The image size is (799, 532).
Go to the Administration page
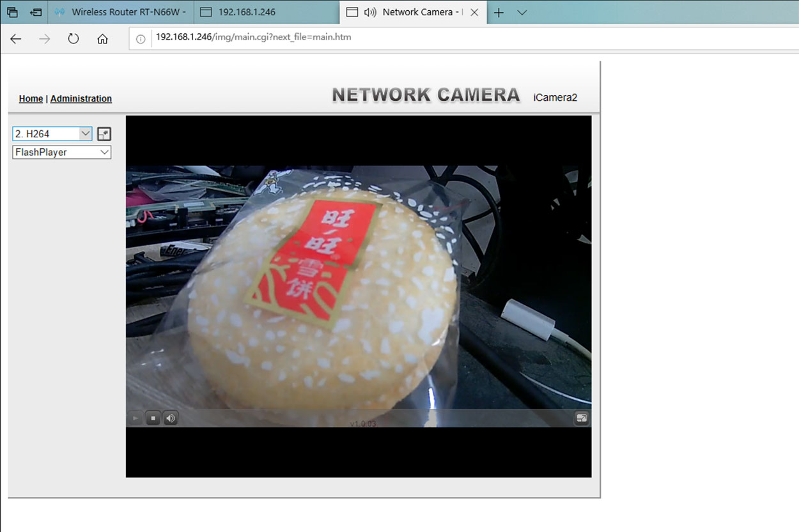point(81,98)
